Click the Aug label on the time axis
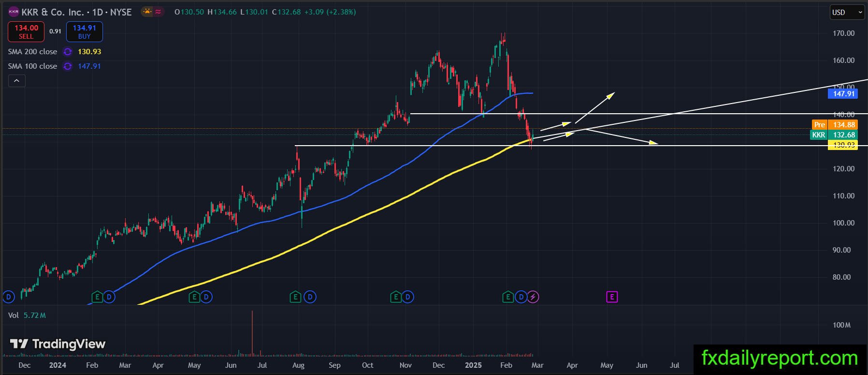The height and width of the screenshot is (375, 868). point(298,365)
